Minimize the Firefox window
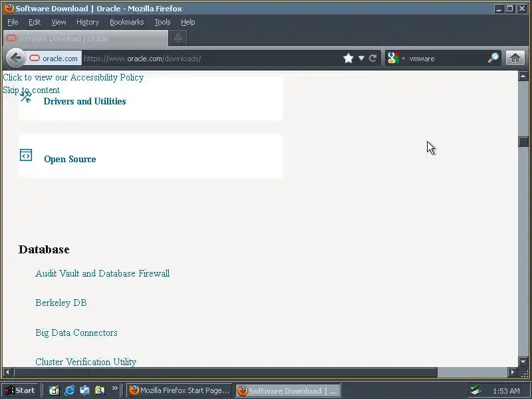The width and height of the screenshot is (532, 399). click(498, 9)
